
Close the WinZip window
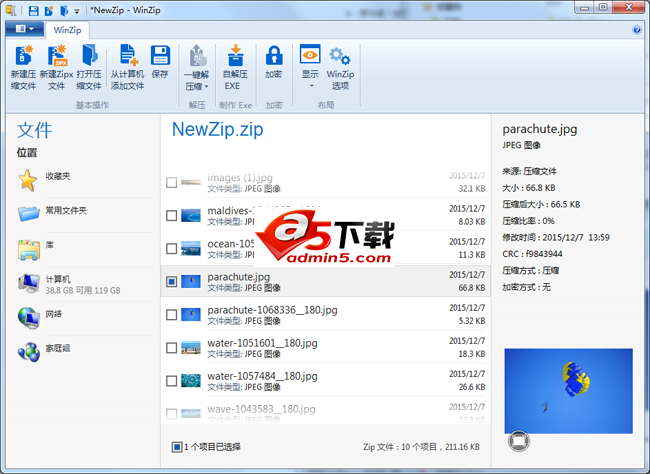pyautogui.click(x=628, y=8)
